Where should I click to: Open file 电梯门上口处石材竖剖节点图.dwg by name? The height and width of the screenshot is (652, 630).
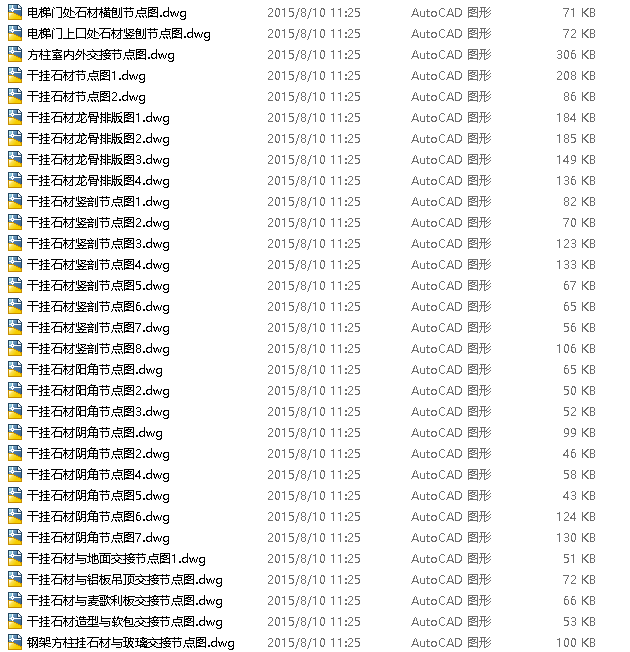pyautogui.click(x=119, y=34)
